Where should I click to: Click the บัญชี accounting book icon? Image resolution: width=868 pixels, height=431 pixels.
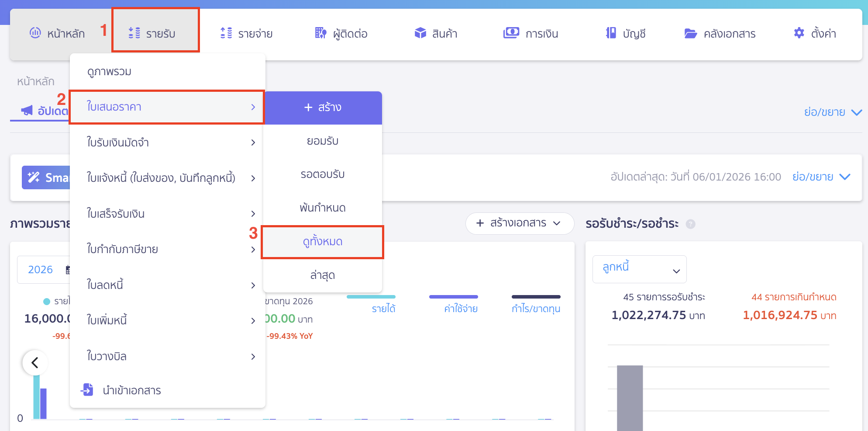(611, 33)
